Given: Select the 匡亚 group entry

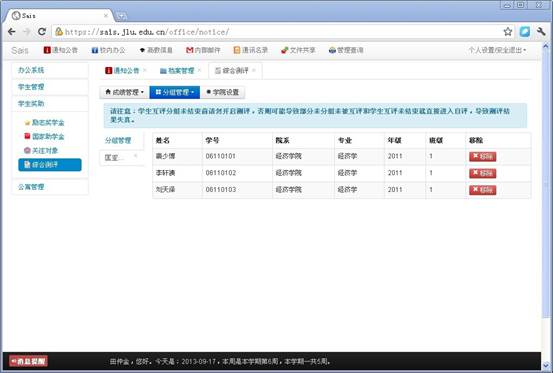Looking at the screenshot, I should (x=115, y=158).
